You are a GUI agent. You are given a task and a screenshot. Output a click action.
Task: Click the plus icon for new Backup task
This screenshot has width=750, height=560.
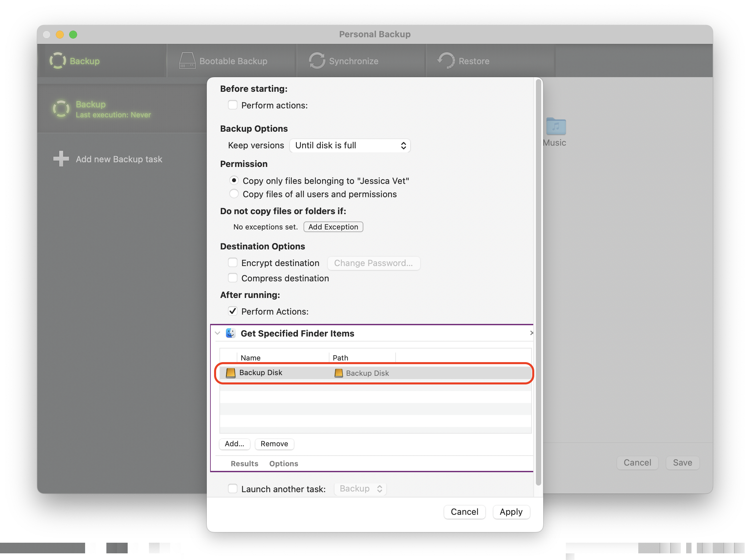pyautogui.click(x=61, y=159)
